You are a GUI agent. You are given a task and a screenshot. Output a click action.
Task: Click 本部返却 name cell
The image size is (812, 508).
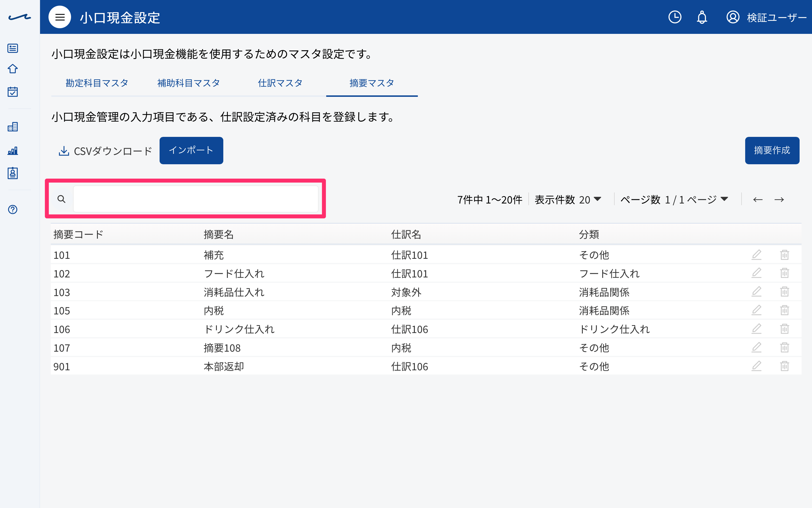pyautogui.click(x=224, y=367)
